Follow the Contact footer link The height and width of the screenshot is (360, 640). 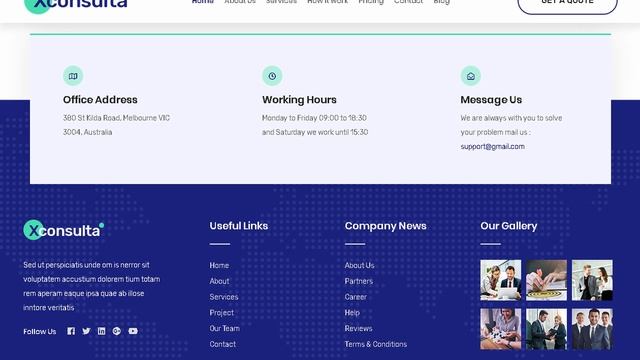(222, 344)
